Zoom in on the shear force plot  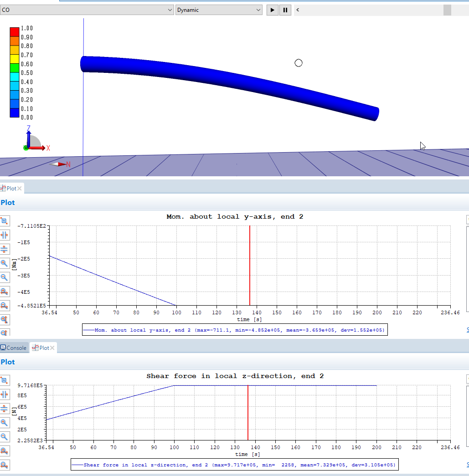5,422
